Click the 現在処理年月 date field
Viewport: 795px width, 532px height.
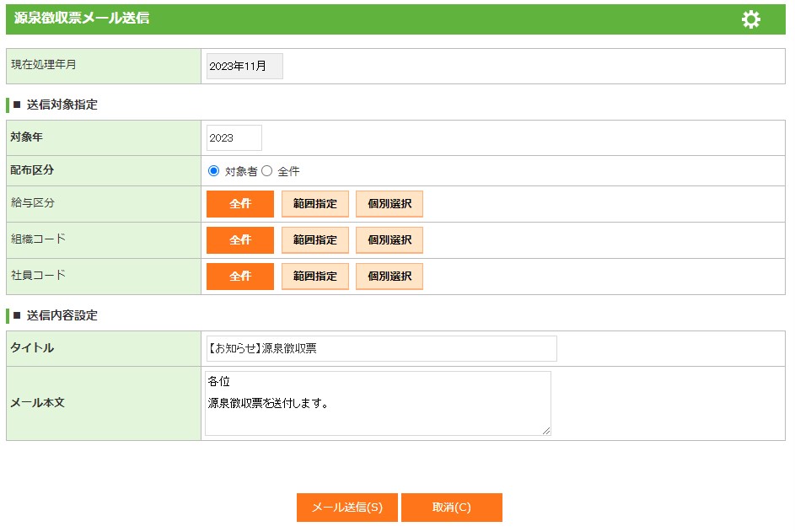244,67
